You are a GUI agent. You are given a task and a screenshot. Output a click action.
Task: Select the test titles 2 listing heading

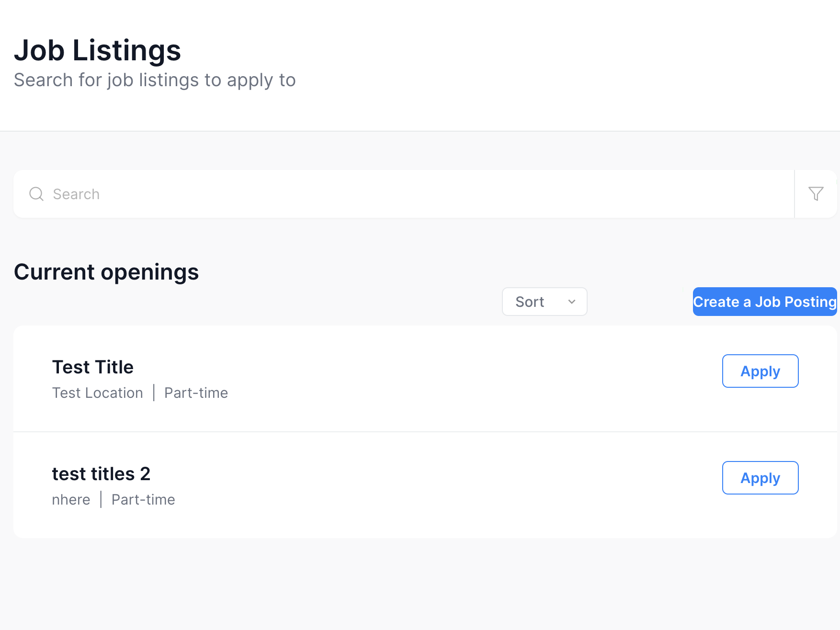tap(101, 474)
